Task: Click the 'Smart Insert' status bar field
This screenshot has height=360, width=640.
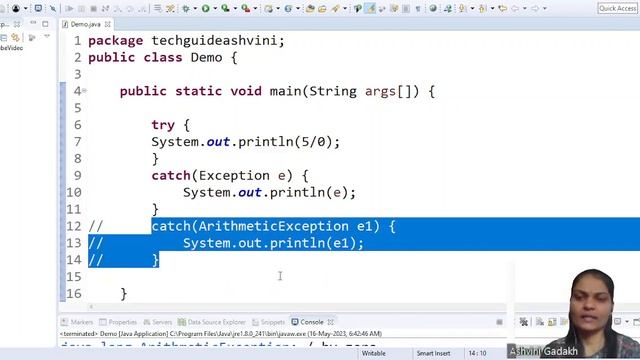Action: point(433,353)
